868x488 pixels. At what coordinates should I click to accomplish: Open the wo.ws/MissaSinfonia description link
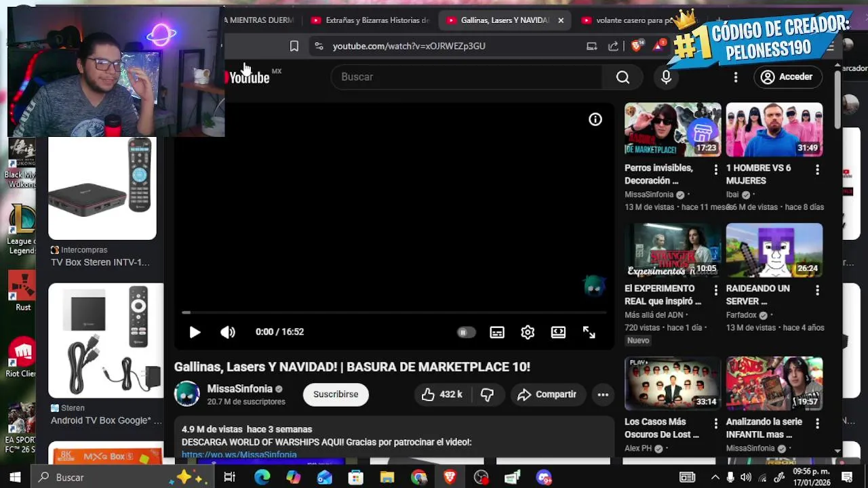(239, 455)
